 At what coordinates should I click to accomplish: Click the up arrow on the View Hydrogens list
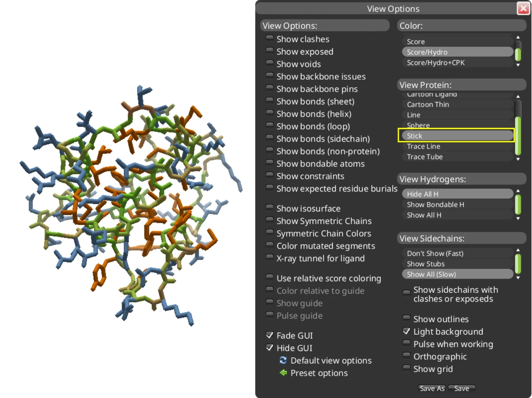517,191
